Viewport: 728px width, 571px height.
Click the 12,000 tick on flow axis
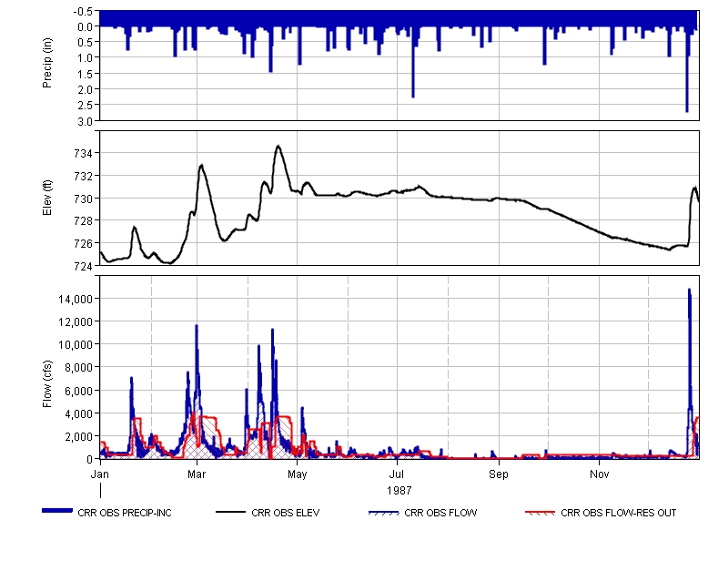[76, 322]
